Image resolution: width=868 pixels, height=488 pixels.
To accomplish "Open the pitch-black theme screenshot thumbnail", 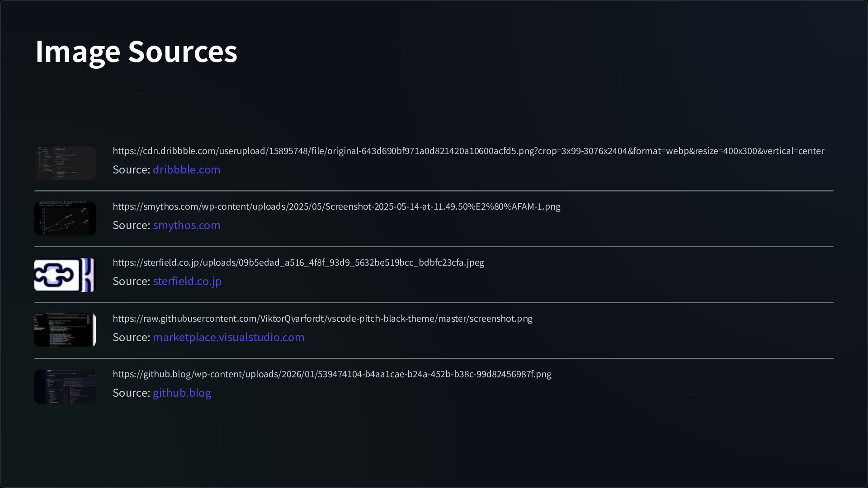I will 65,330.
